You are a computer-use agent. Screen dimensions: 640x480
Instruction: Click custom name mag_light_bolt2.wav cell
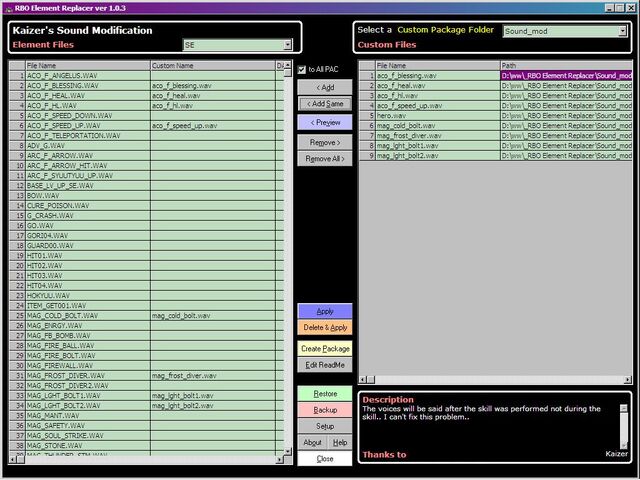pos(213,406)
